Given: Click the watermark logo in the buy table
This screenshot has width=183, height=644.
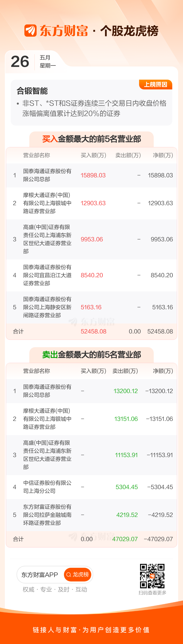Looking at the screenshot, I should pyautogui.click(x=73, y=322).
